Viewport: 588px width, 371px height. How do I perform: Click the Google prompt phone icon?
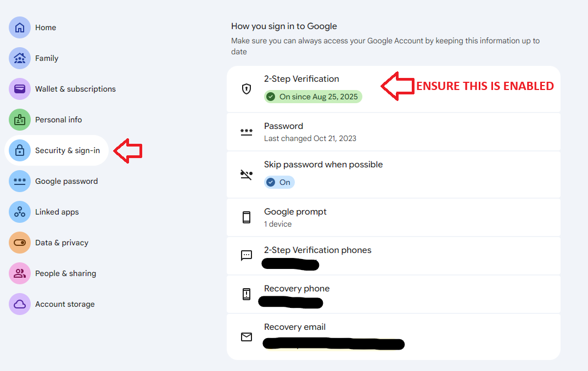tap(247, 217)
